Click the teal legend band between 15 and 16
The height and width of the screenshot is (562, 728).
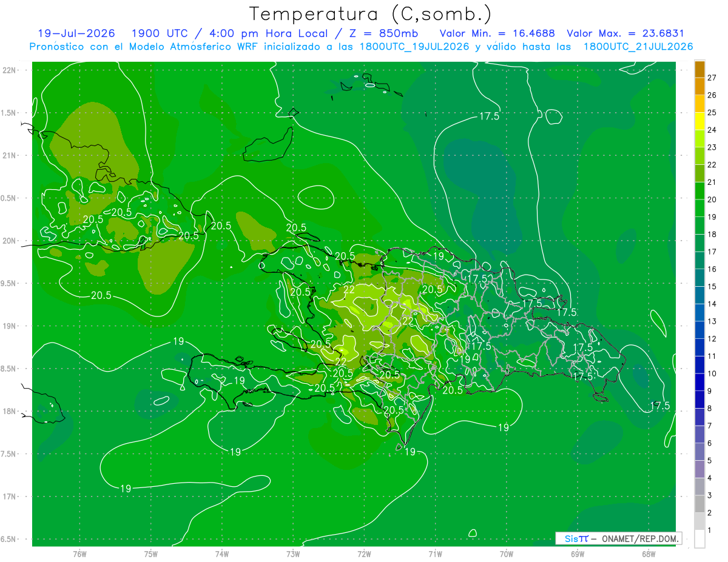click(x=699, y=278)
